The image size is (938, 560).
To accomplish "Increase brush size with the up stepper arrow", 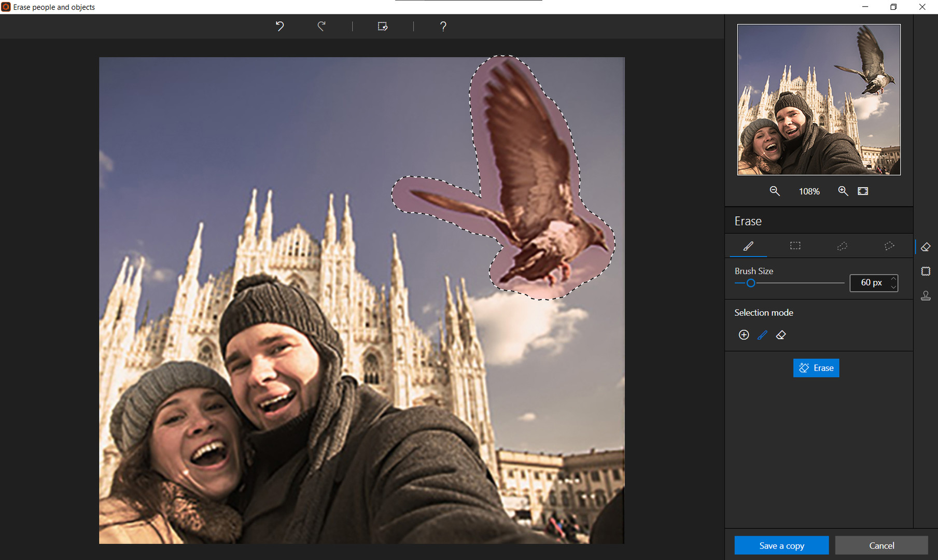I will tap(893, 278).
